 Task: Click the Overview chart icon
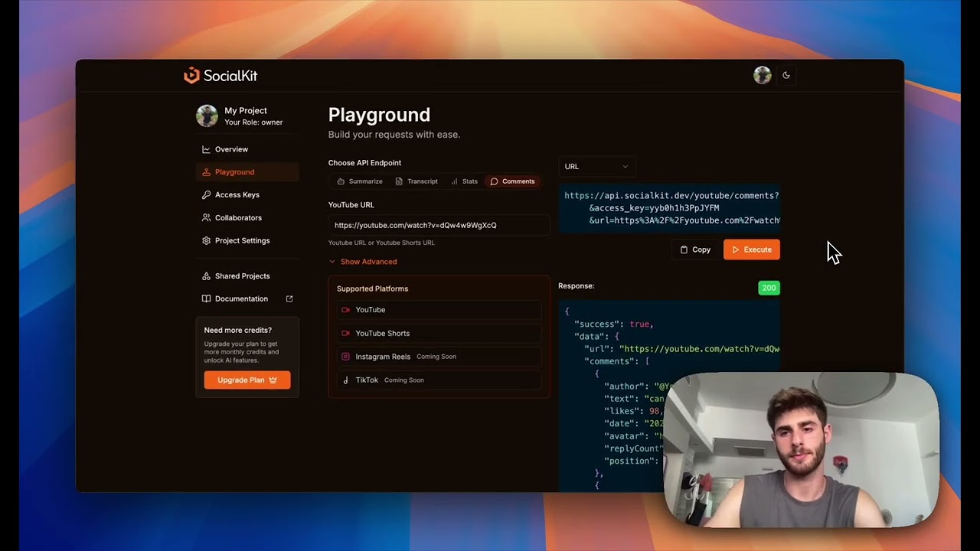pos(206,149)
